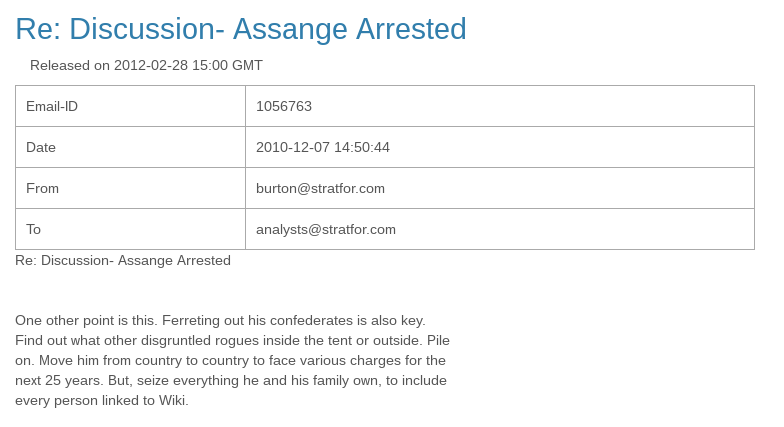Click the 'Released on 2012-02-28 15:00 GMT' line
784x427 pixels.
click(146, 66)
